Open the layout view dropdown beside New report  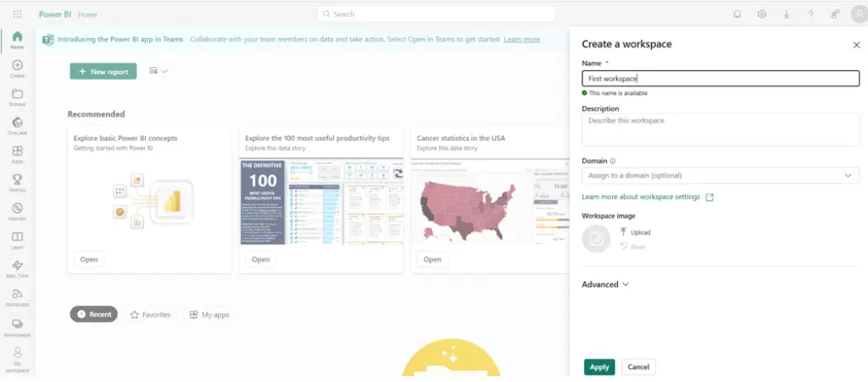click(159, 71)
